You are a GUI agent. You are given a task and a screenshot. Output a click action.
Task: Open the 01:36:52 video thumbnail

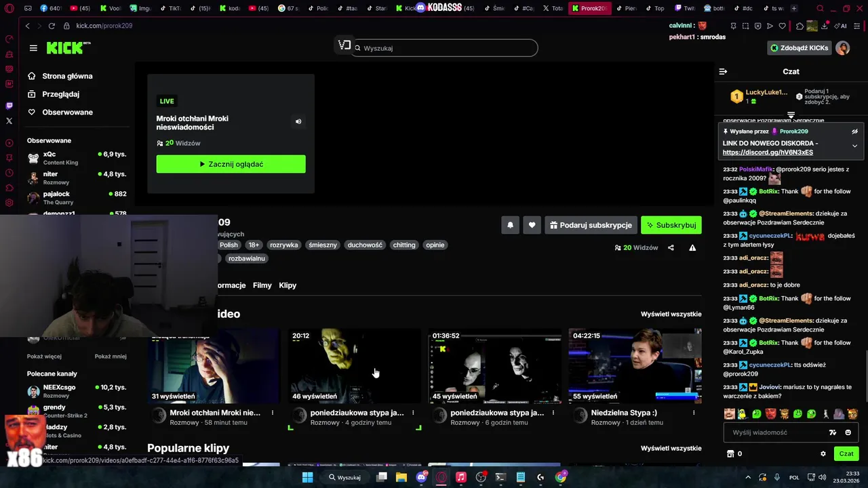(495, 366)
